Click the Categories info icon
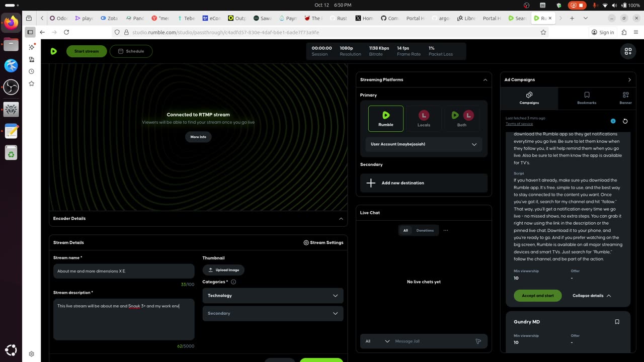This screenshot has height=362, width=644. click(233, 282)
